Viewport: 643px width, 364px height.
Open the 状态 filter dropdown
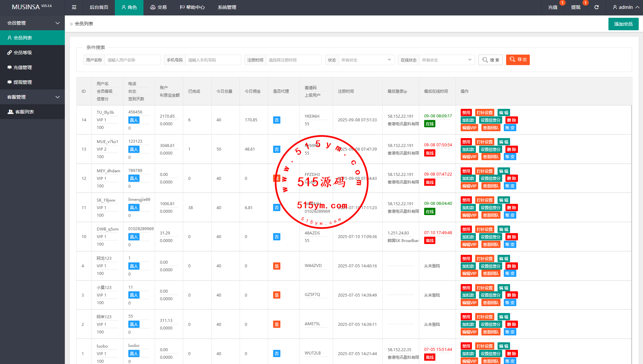click(366, 60)
